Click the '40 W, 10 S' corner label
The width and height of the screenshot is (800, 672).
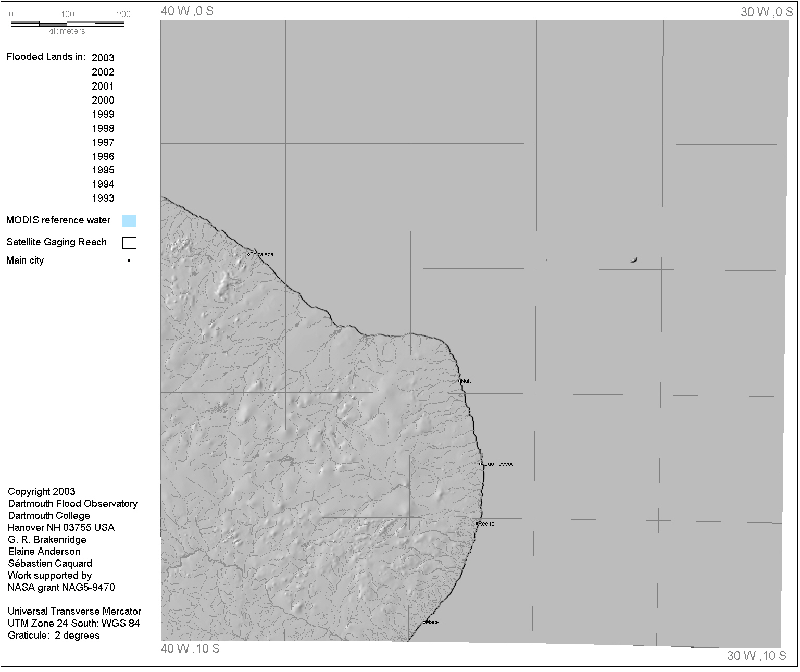click(x=190, y=649)
